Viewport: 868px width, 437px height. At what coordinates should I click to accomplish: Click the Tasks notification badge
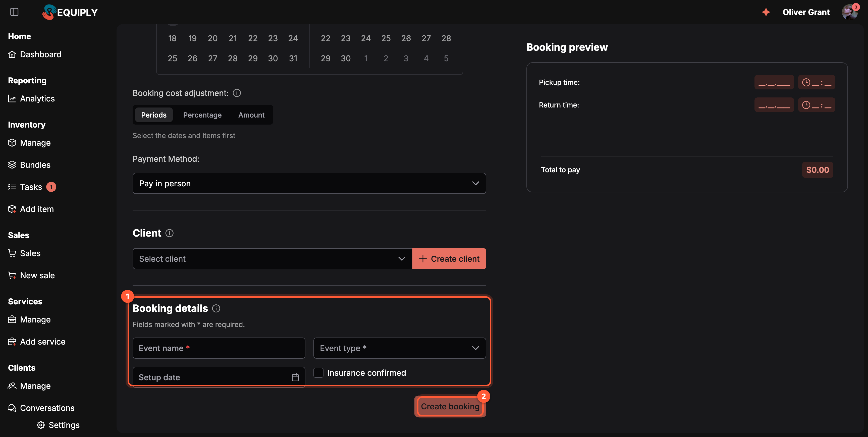(x=51, y=187)
